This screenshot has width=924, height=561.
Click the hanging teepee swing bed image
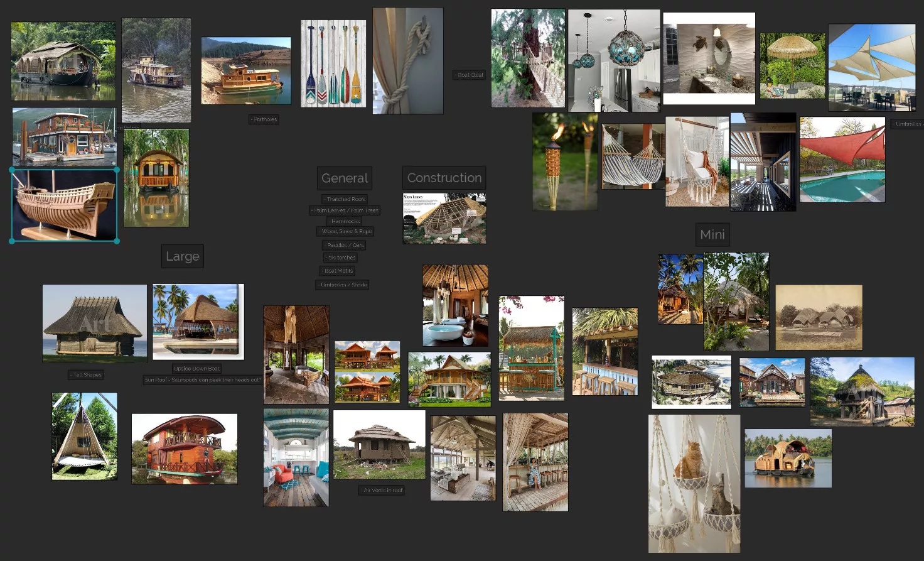pos(84,436)
